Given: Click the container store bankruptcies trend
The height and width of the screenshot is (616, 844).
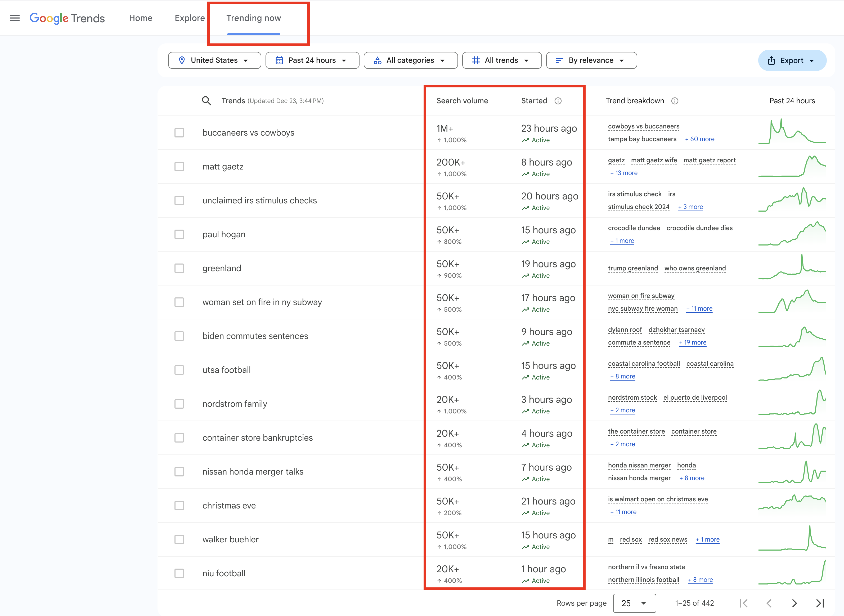Looking at the screenshot, I should pos(258,438).
